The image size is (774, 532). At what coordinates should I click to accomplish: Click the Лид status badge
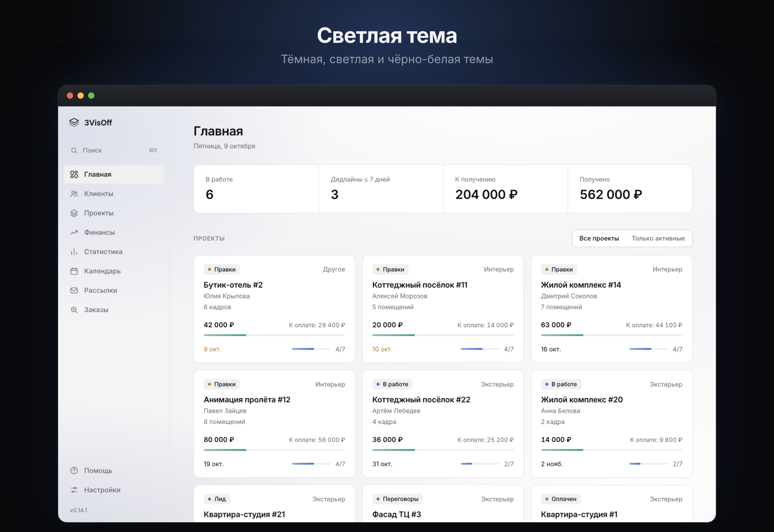[217, 499]
